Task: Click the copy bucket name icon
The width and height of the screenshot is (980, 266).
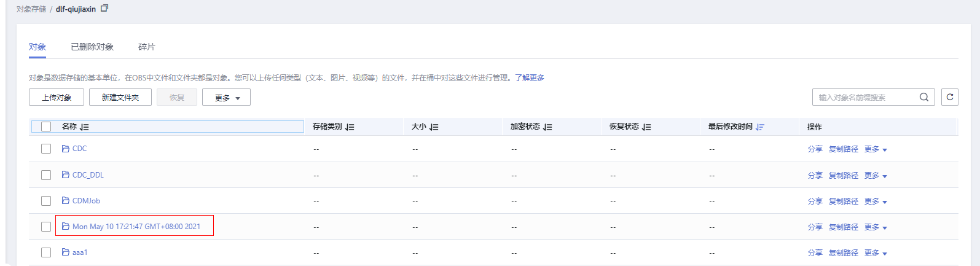Action: pyautogui.click(x=104, y=9)
